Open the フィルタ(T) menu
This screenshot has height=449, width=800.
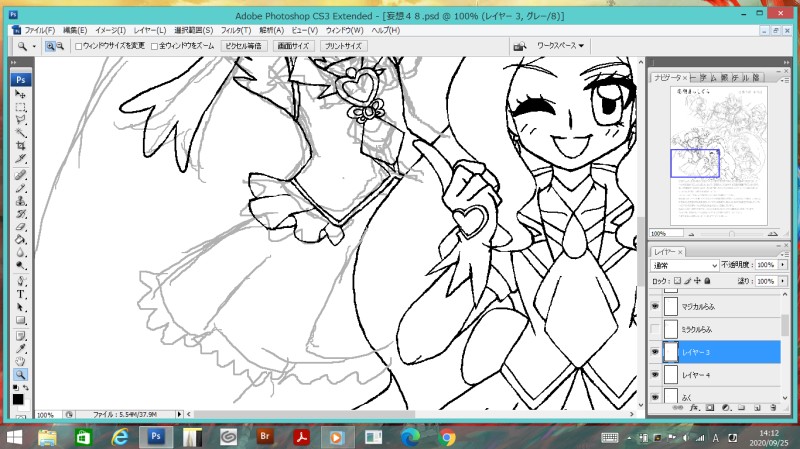pyautogui.click(x=236, y=31)
